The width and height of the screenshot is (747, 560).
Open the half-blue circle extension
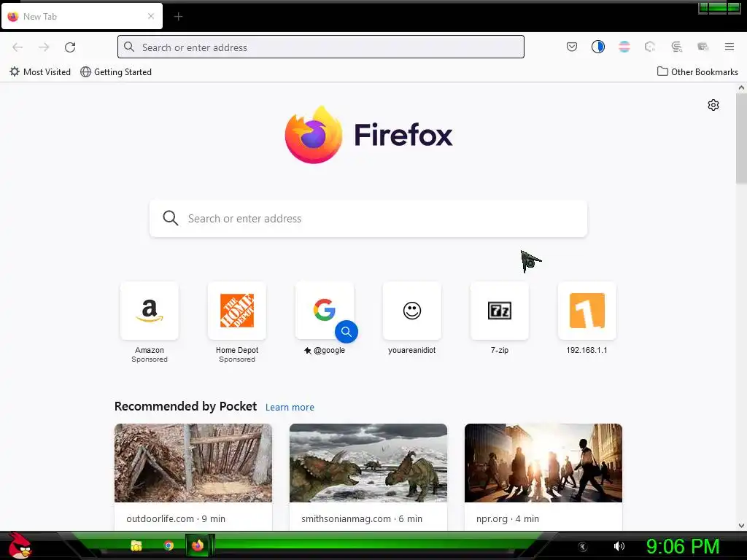pos(598,47)
